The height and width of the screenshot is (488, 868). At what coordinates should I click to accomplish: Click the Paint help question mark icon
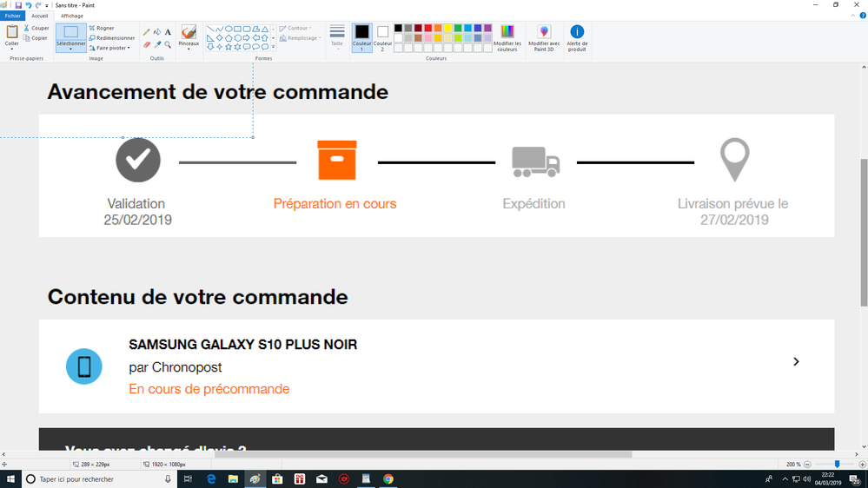point(863,16)
